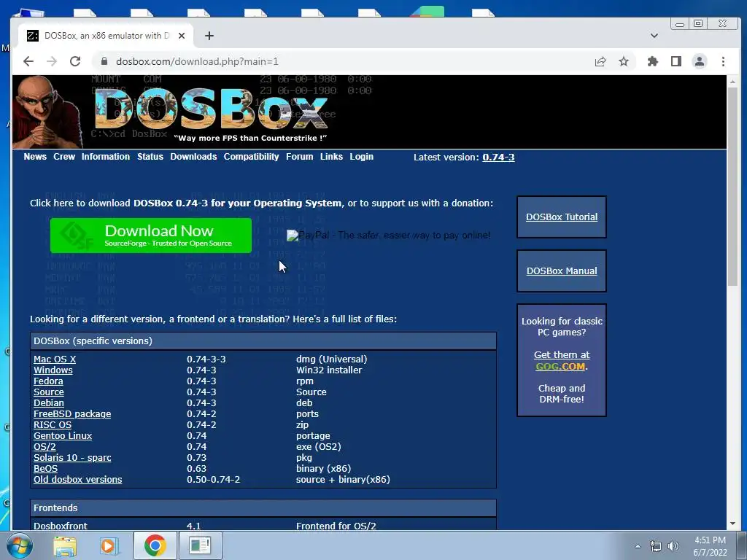Open a new tab with plus button
747x560 pixels.
point(209,36)
